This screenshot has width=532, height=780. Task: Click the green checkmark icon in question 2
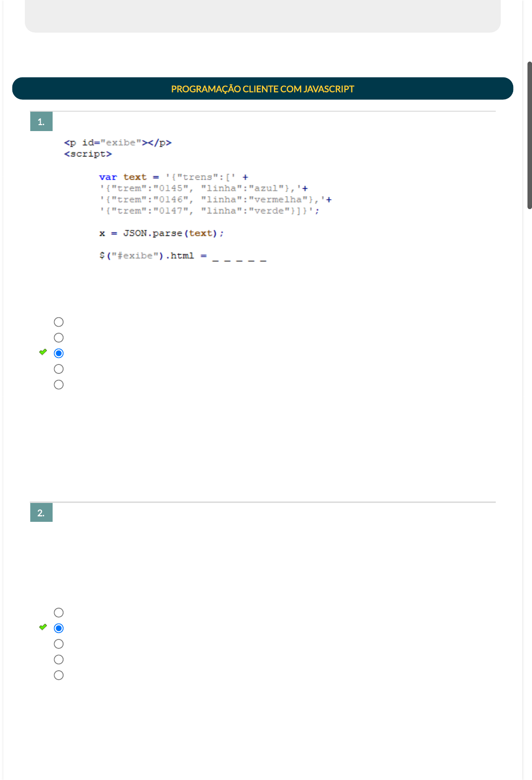tap(43, 627)
